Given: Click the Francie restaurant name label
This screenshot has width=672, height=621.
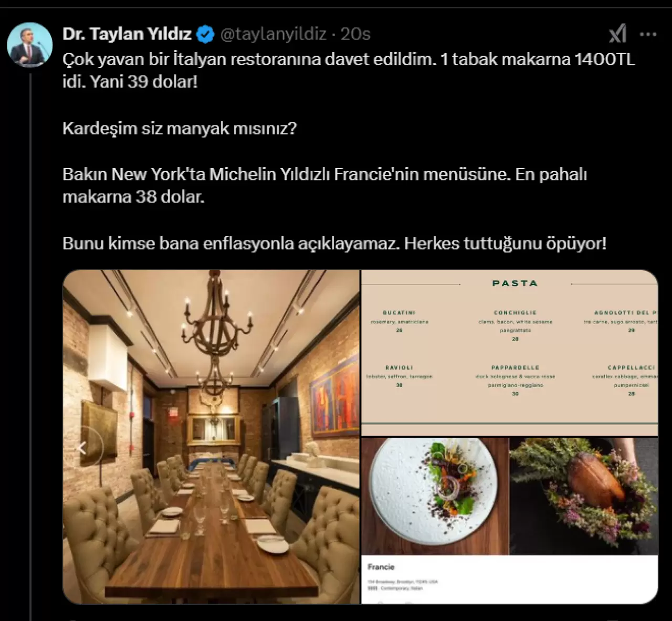Looking at the screenshot, I should click(381, 567).
